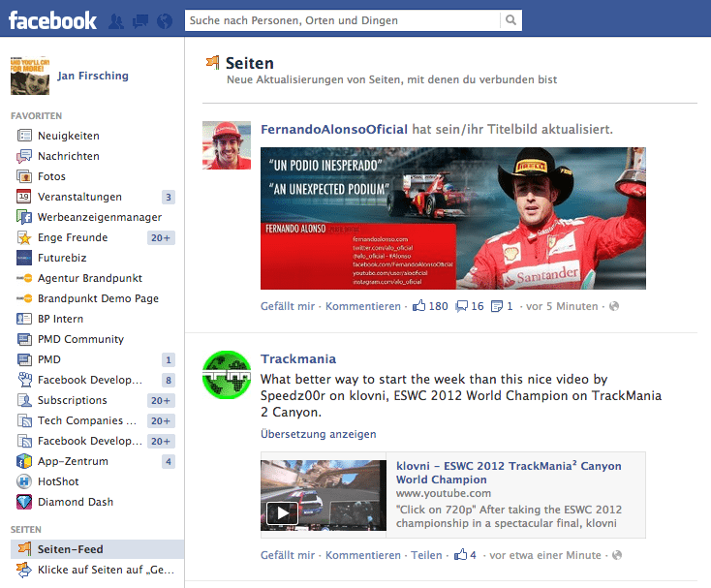The height and width of the screenshot is (588, 711).
Task: Click the App-Zentrum icon
Action: [x=24, y=461]
